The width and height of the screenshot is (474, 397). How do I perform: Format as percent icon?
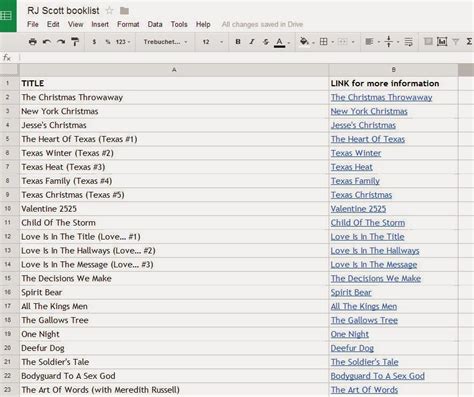coord(108,42)
